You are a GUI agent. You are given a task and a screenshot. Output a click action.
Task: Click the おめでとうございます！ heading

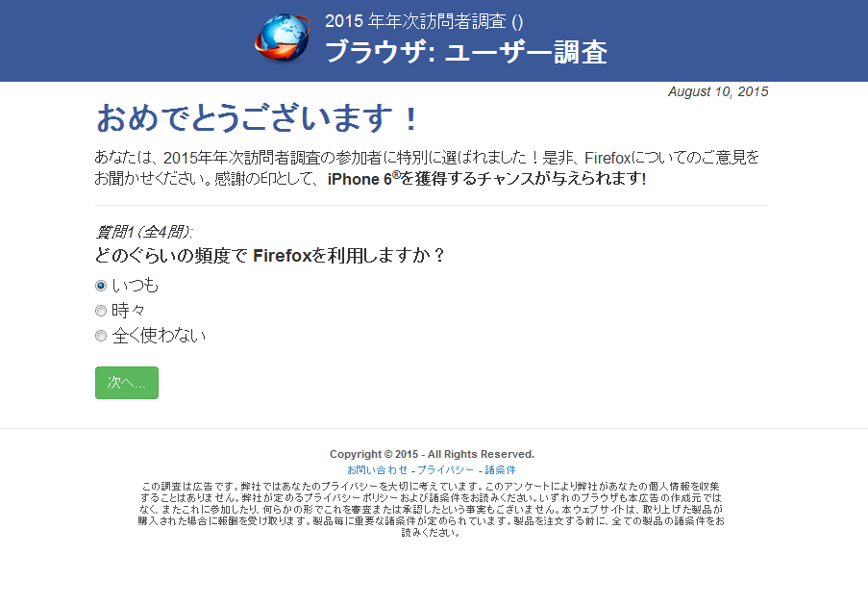coord(258,118)
